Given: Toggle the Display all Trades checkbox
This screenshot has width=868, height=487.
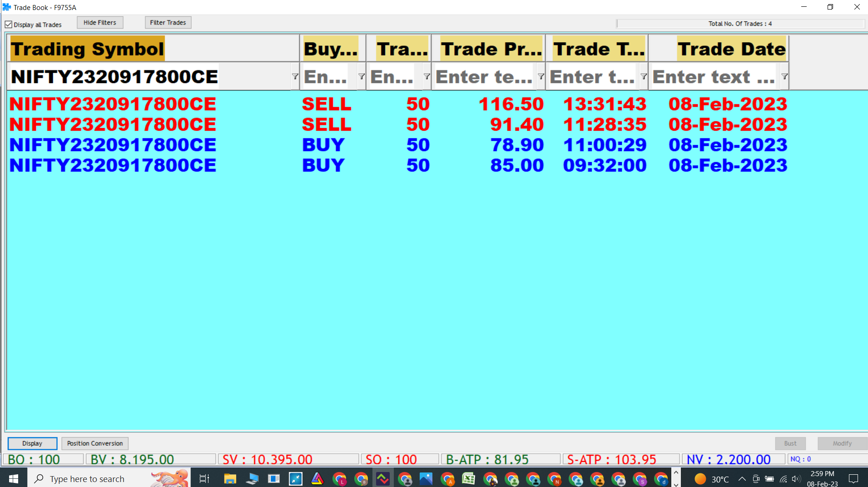Looking at the screenshot, I should pos(9,25).
